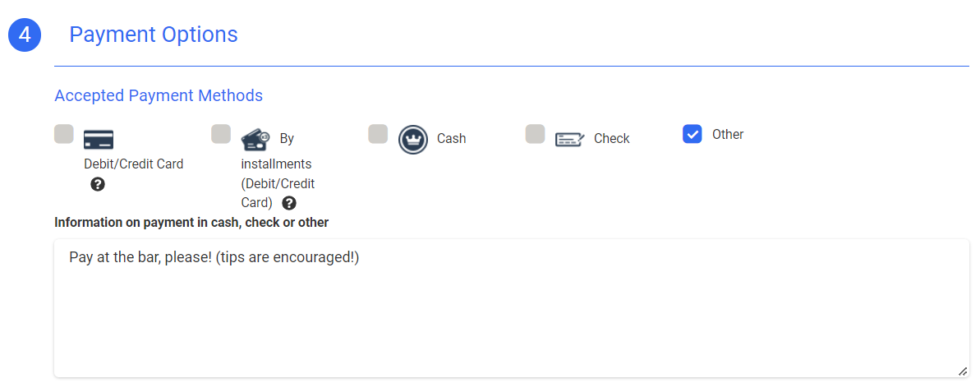Click the Check payment icon
Screen dimensions: 980x383
click(570, 139)
